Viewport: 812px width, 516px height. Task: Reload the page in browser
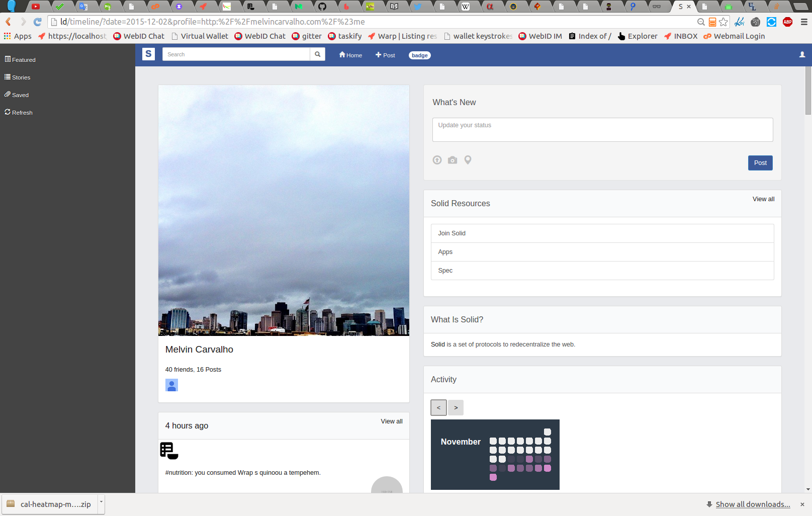pos(37,22)
